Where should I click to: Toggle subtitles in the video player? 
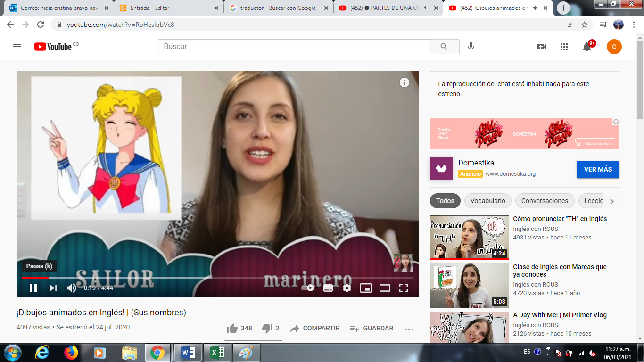pos(328,288)
